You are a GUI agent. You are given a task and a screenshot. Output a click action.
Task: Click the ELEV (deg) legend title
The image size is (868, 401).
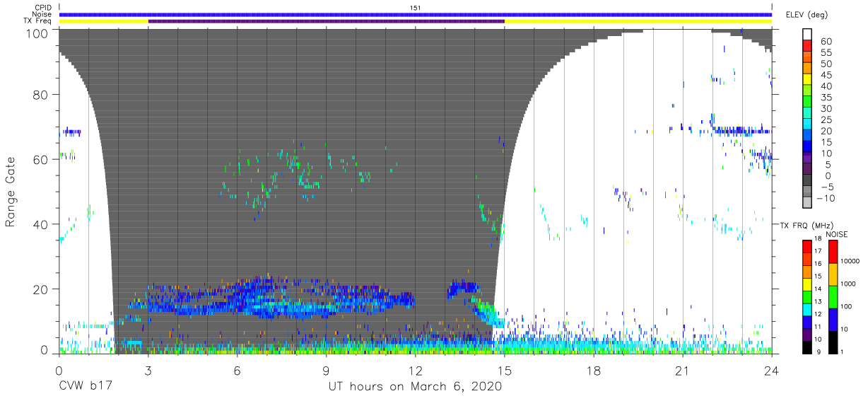click(x=807, y=14)
